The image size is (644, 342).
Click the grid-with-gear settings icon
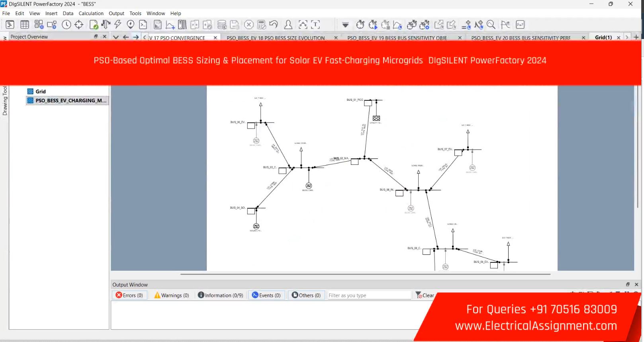pos(39,25)
